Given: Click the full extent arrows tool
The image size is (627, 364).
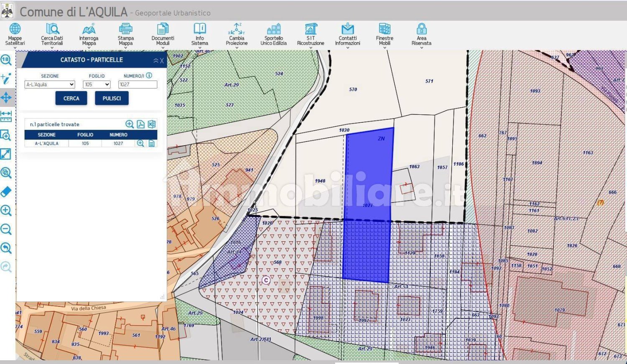Looking at the screenshot, I should pos(6,154).
